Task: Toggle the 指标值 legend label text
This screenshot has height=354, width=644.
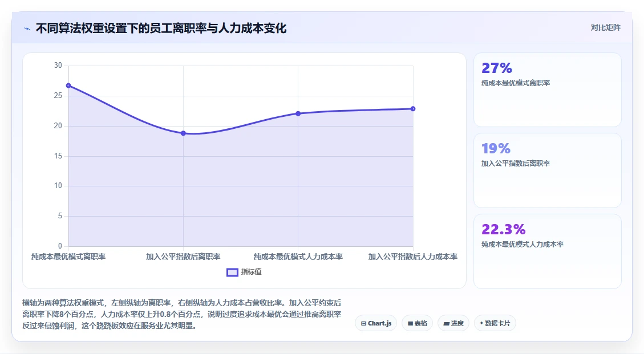Action: [251, 272]
